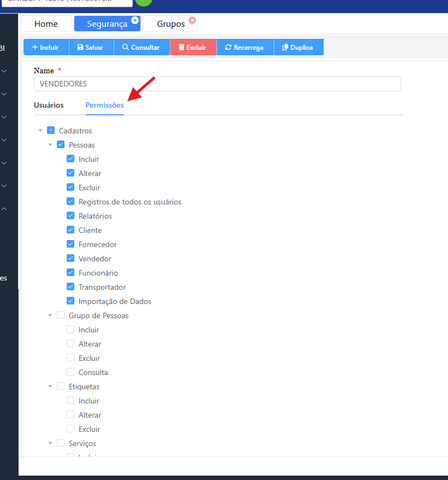The image size is (448, 480).
Task: Click the Incluir plus toolbar button
Action: 46,48
